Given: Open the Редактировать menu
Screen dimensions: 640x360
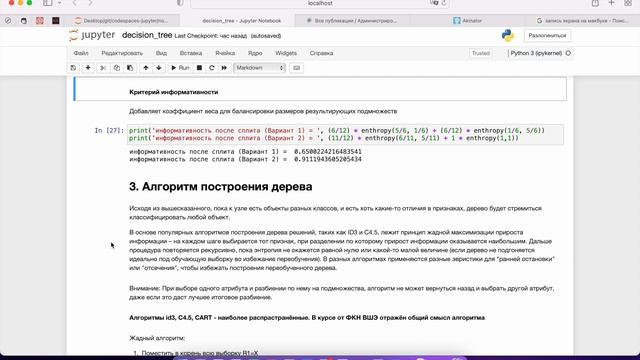Looking at the screenshot, I should coord(122,53).
